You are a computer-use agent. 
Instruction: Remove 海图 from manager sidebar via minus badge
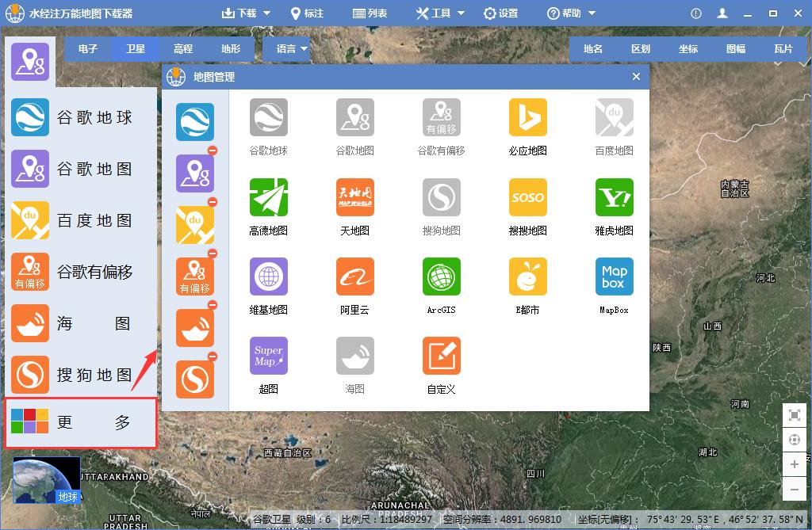213,305
